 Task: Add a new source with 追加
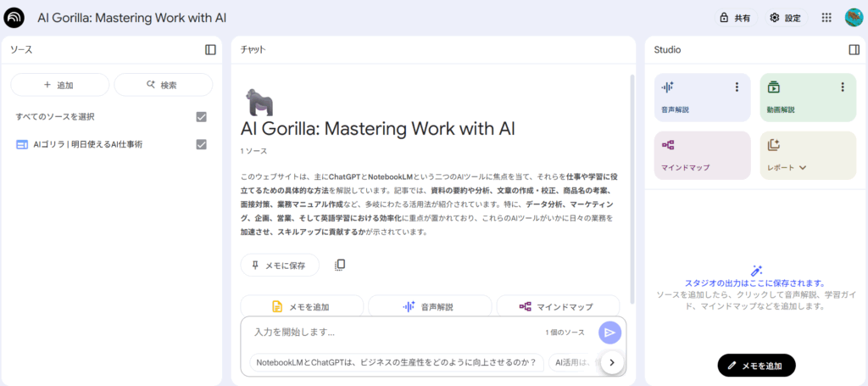point(60,86)
